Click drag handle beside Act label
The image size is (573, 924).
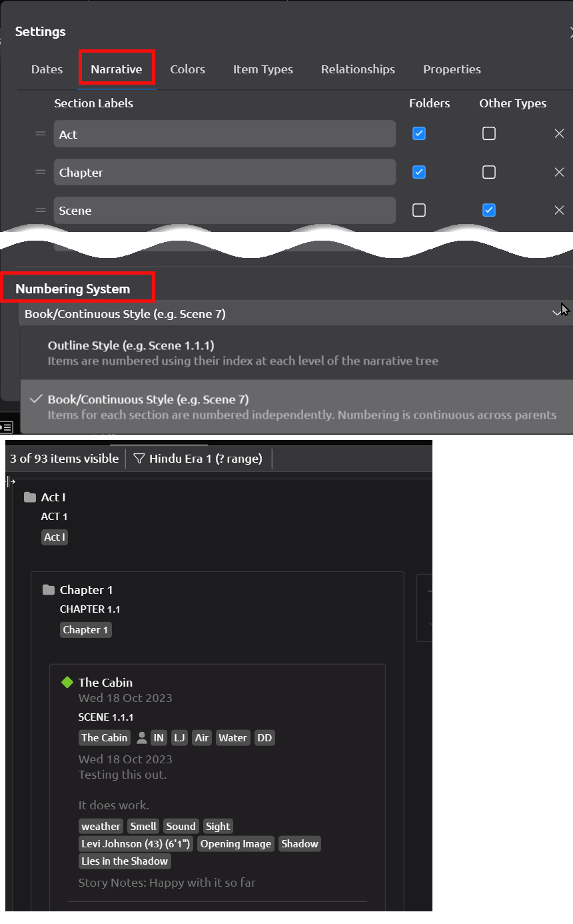click(41, 134)
